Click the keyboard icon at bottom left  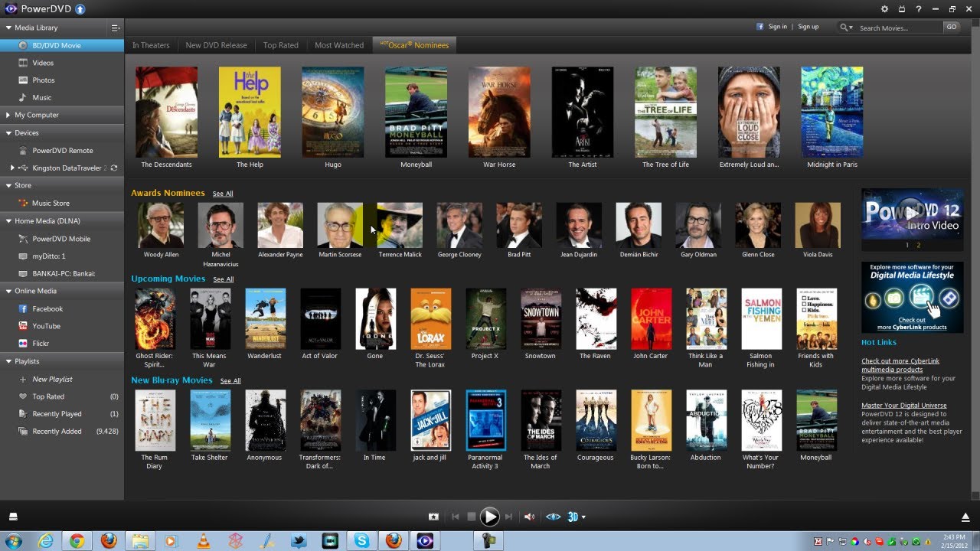click(x=13, y=517)
